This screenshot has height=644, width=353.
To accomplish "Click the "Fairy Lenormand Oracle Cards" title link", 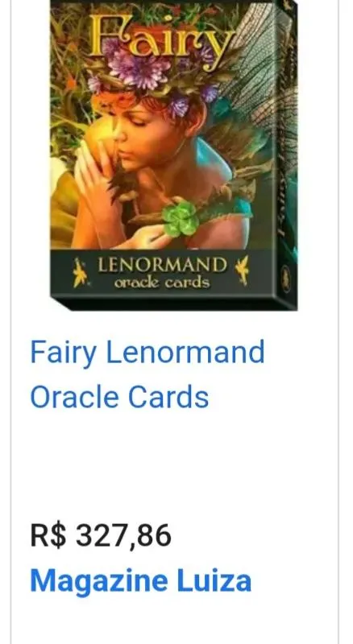I will click(x=147, y=374).
